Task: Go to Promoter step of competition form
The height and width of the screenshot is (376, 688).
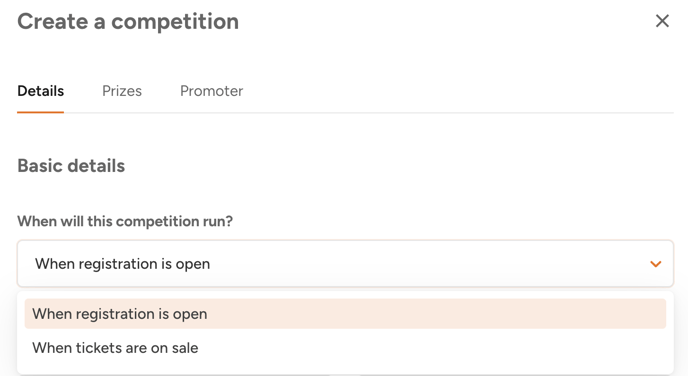Action: [211, 91]
